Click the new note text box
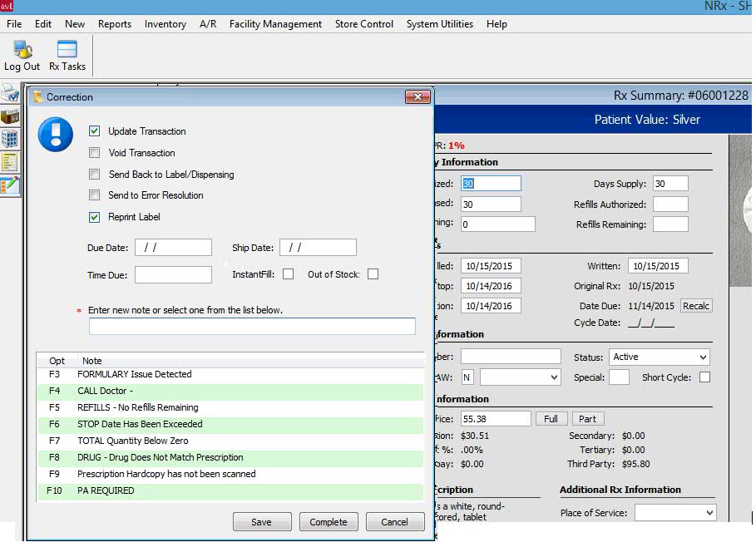Viewport: 756px width, 542px height. (252, 326)
